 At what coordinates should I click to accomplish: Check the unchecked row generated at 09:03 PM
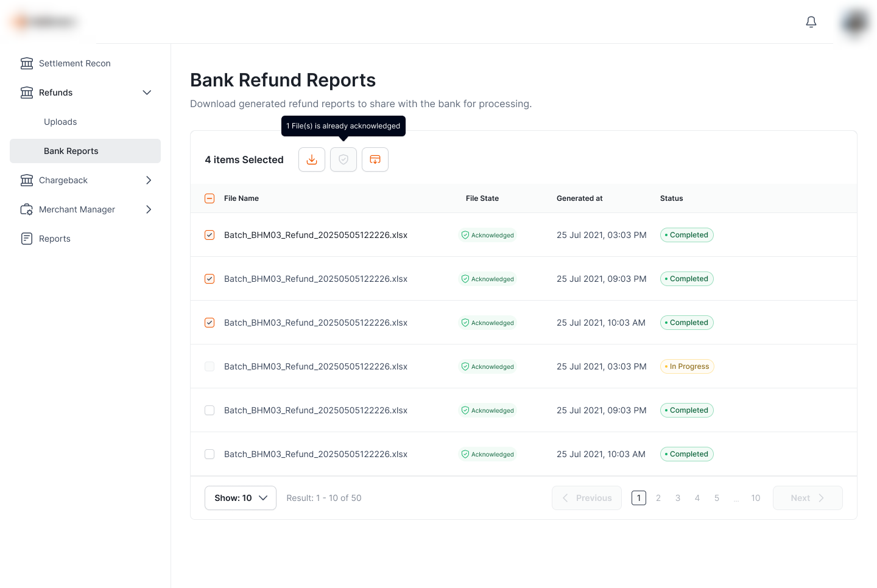(210, 410)
